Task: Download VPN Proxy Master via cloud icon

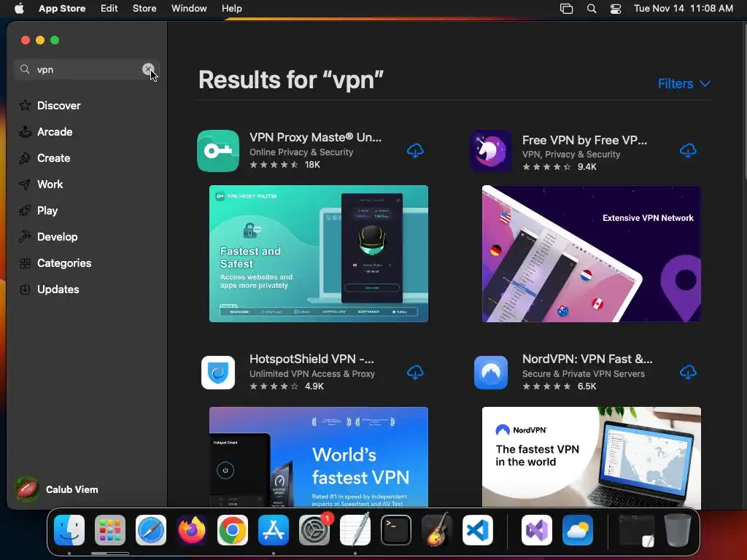Action: [x=415, y=151]
